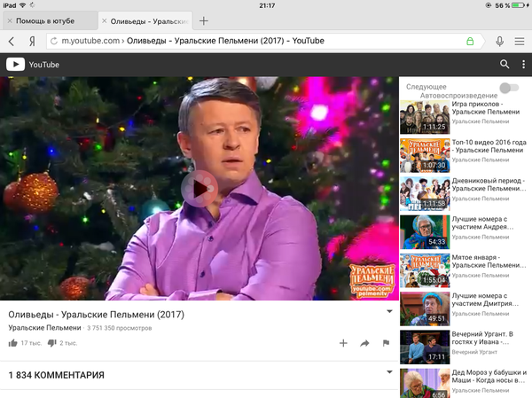The height and width of the screenshot is (398, 532).
Task: Share the video using arrow icon
Action: [x=364, y=343]
